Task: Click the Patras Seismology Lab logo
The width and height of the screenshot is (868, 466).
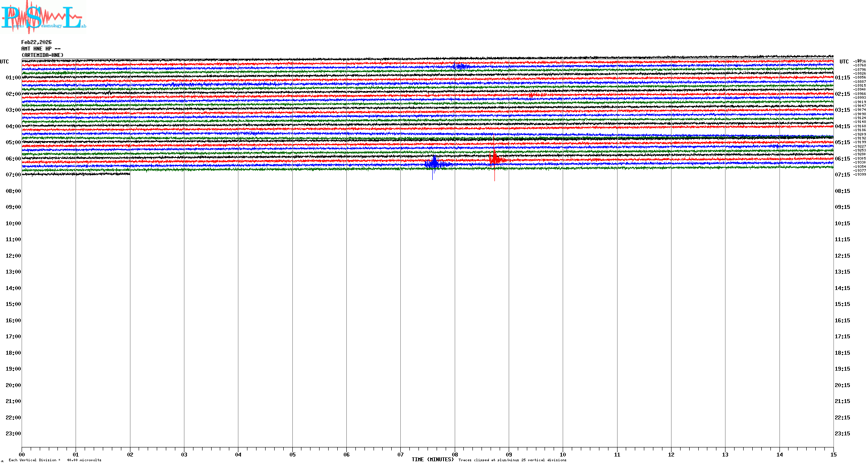Action: point(43,17)
